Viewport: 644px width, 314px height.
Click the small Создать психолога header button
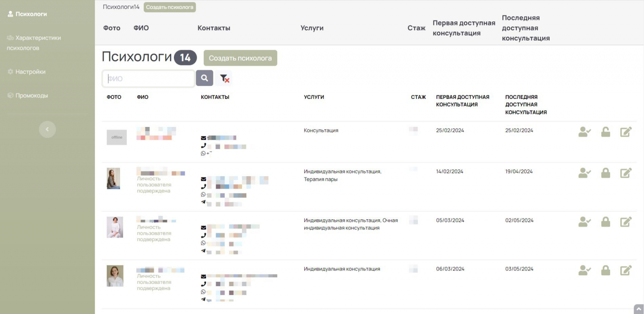(x=169, y=7)
